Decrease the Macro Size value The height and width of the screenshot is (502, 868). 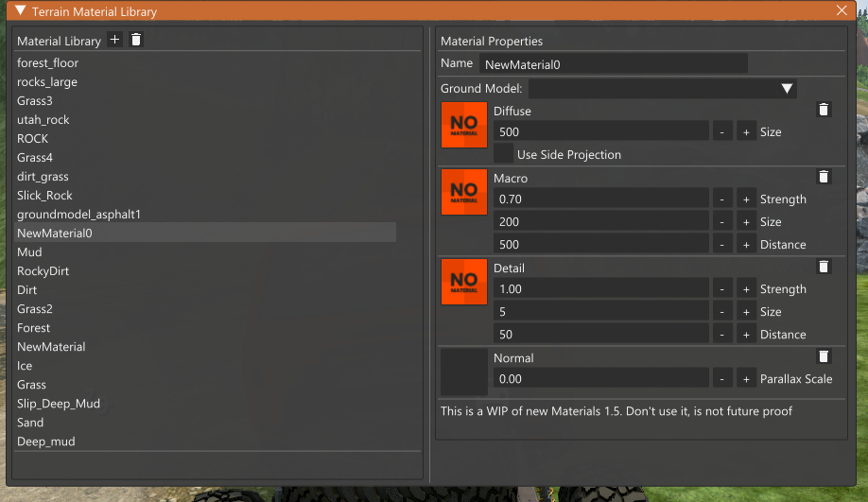[721, 221]
